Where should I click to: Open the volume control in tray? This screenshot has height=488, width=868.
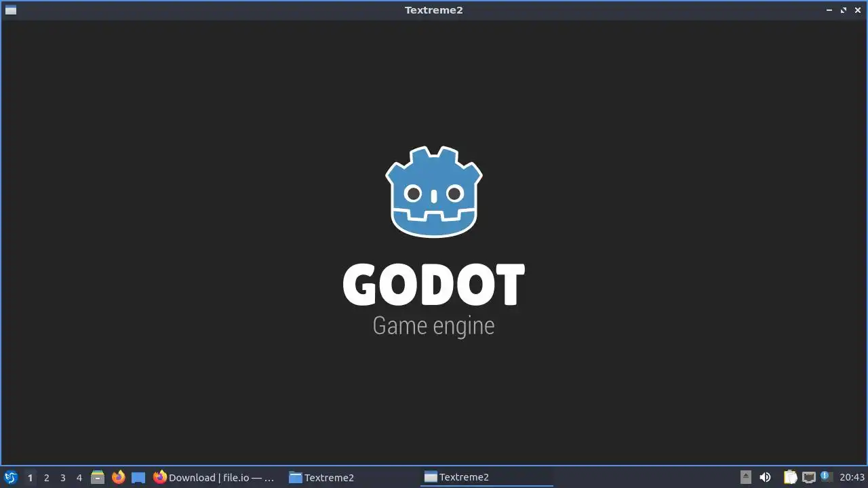[766, 477]
